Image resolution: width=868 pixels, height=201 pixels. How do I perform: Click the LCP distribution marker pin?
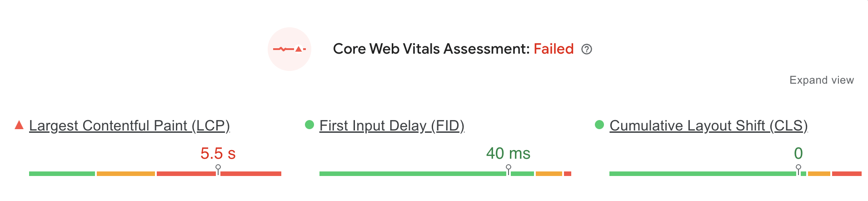pos(218,168)
